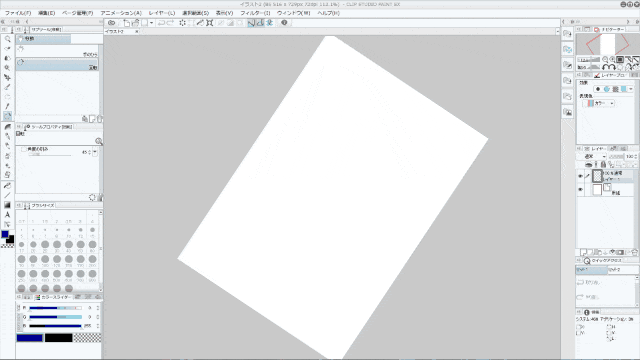Toggle snap to grid icon
Image resolution: width=640 pixels, height=360 pixels.
[x=269, y=23]
